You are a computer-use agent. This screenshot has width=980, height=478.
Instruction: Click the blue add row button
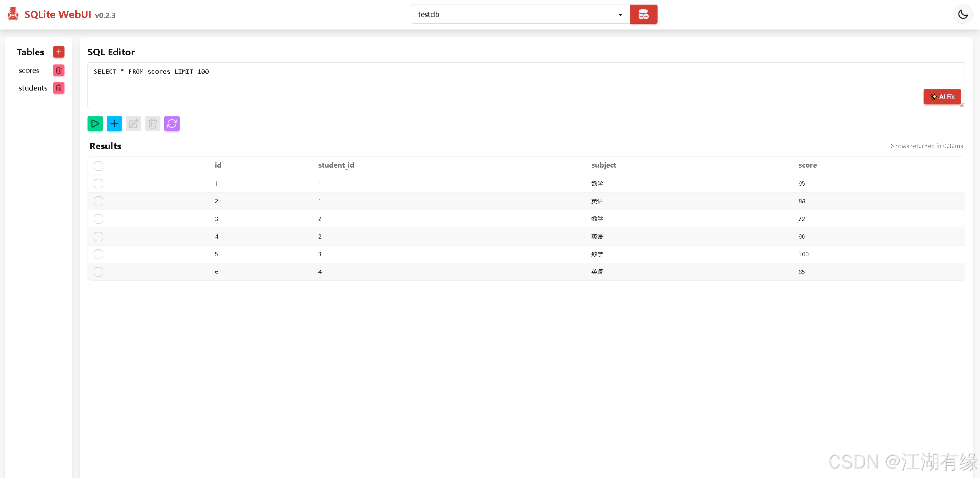(x=114, y=124)
